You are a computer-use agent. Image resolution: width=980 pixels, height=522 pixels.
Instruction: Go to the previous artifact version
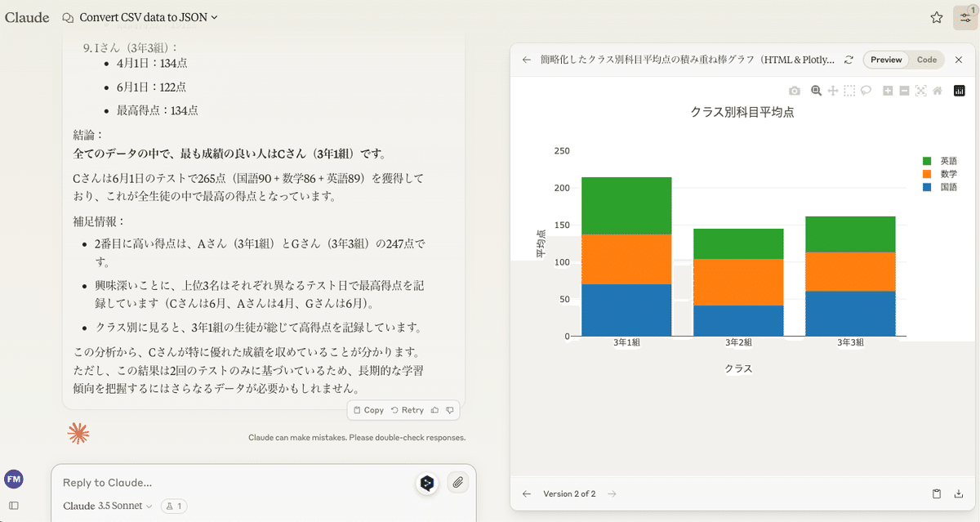click(527, 493)
